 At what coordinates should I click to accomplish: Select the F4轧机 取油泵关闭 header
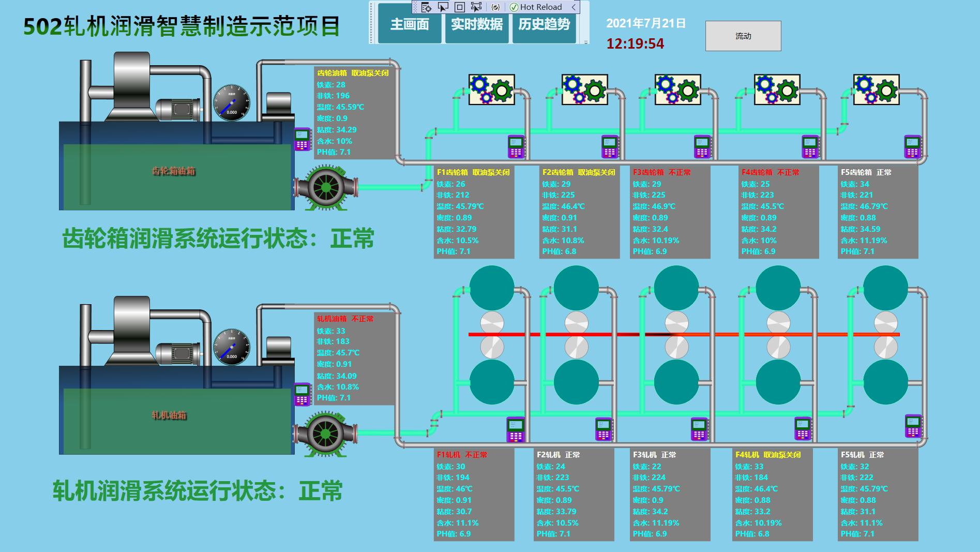768,455
